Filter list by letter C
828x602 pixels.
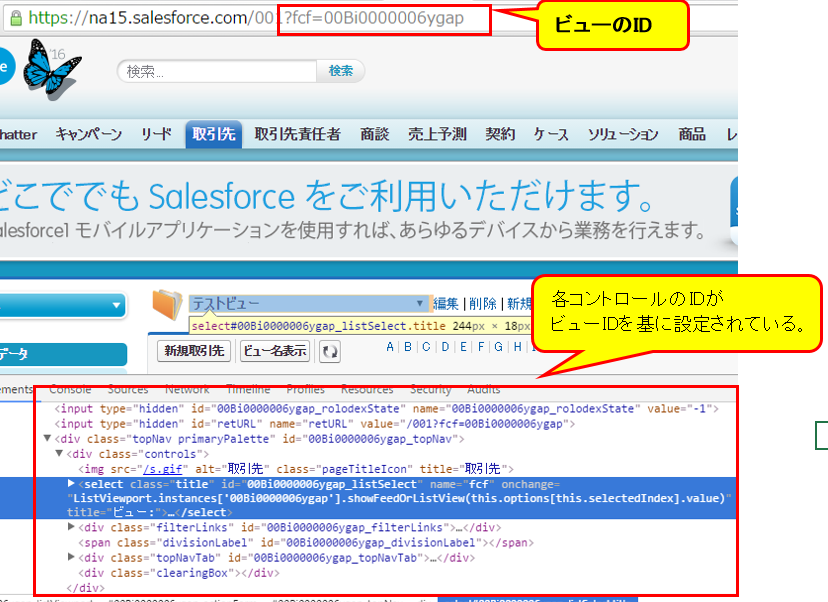point(426,347)
